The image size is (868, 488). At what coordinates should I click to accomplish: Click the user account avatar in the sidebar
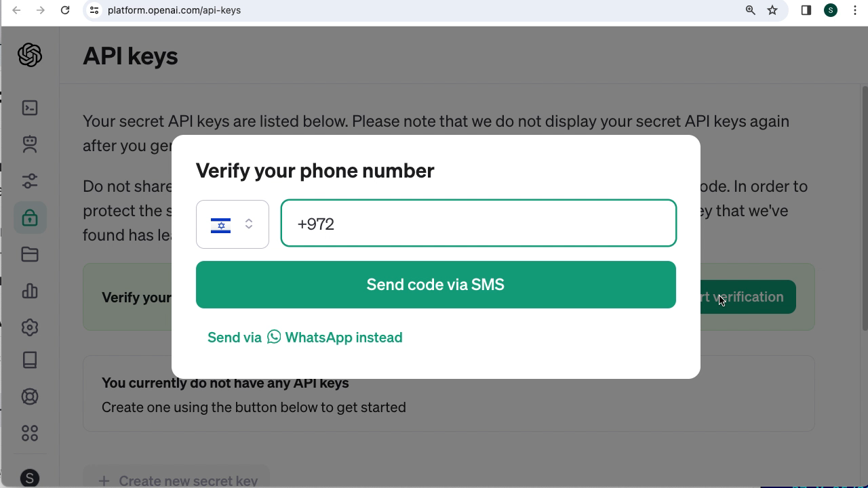pos(30,478)
